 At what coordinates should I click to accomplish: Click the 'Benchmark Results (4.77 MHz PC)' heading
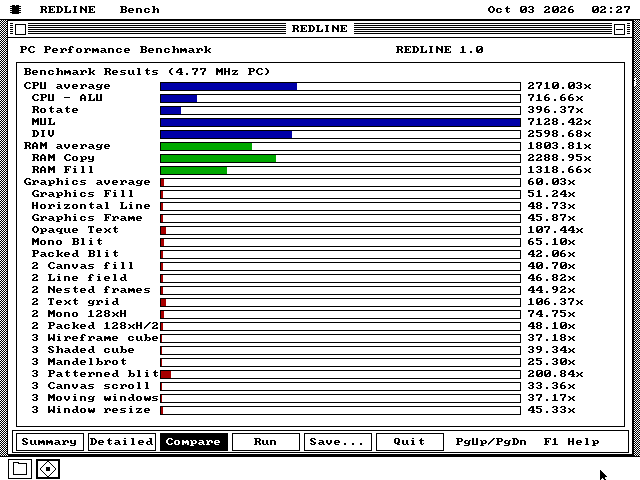(147, 72)
